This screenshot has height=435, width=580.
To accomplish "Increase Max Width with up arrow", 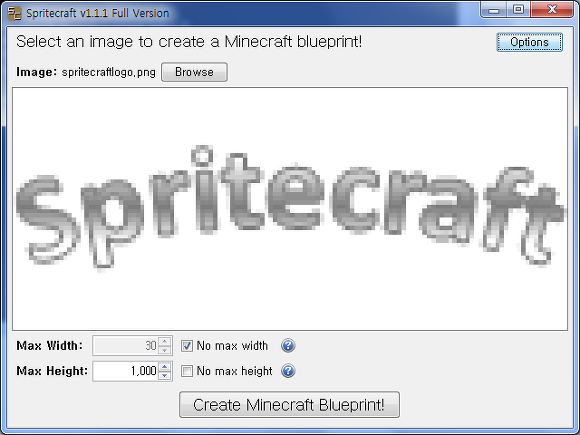I will (165, 341).
